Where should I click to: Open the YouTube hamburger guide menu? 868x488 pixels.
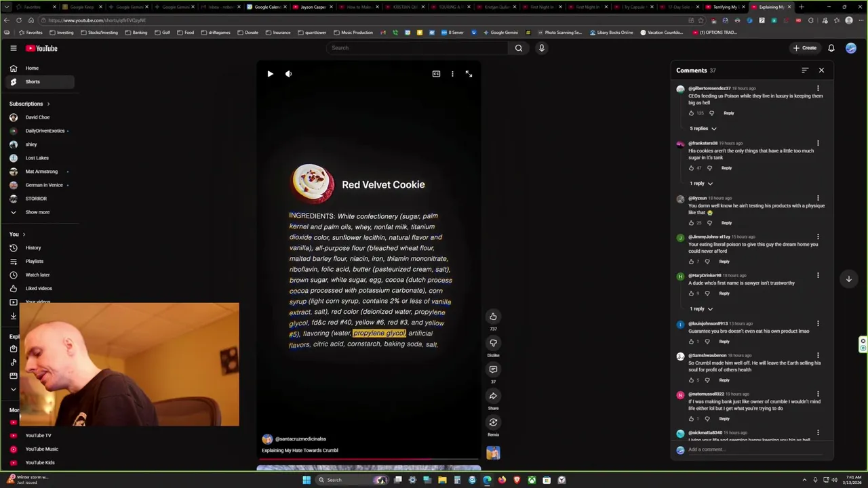click(13, 48)
